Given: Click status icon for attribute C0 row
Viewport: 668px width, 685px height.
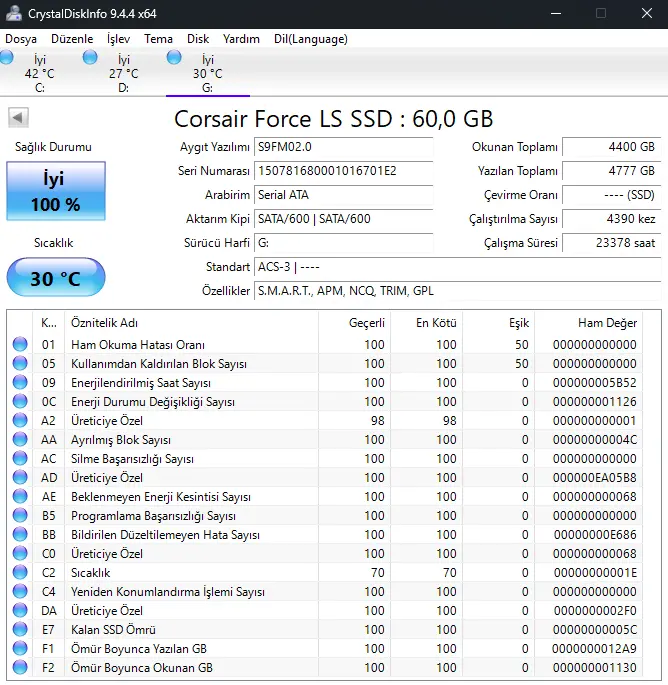Looking at the screenshot, I should point(20,554).
